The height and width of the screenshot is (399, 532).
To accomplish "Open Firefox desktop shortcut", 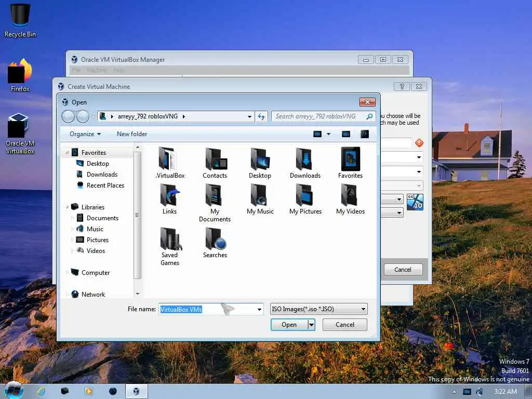I will point(20,75).
